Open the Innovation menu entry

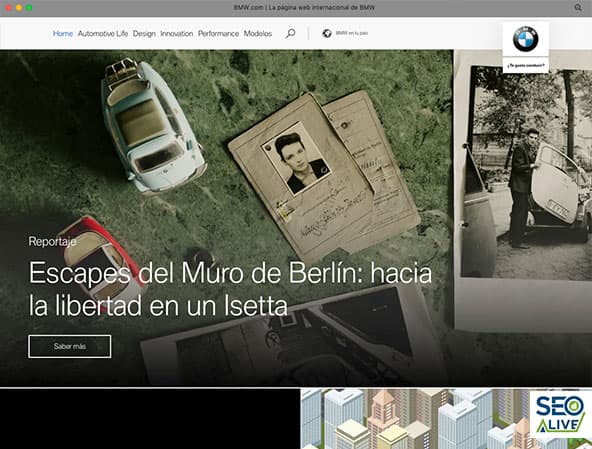(177, 34)
